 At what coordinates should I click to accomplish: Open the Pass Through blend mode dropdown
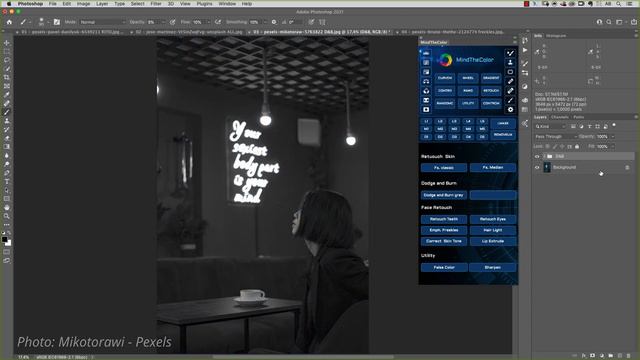pyautogui.click(x=556, y=136)
